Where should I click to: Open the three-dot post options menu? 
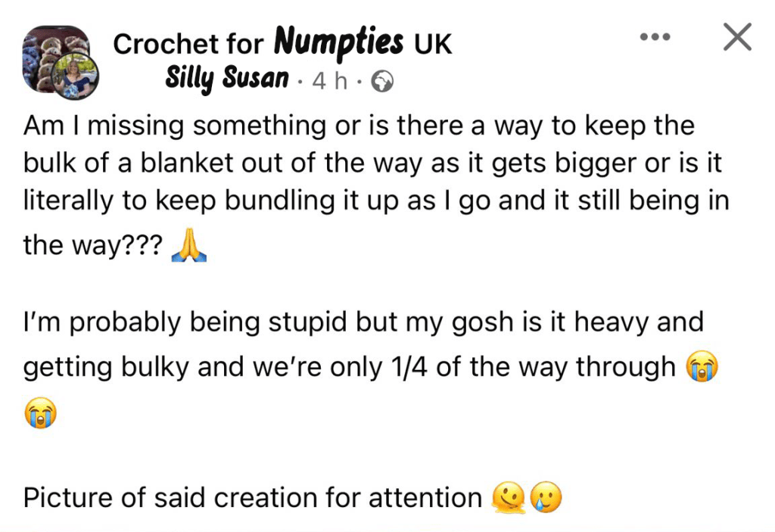coord(655,36)
